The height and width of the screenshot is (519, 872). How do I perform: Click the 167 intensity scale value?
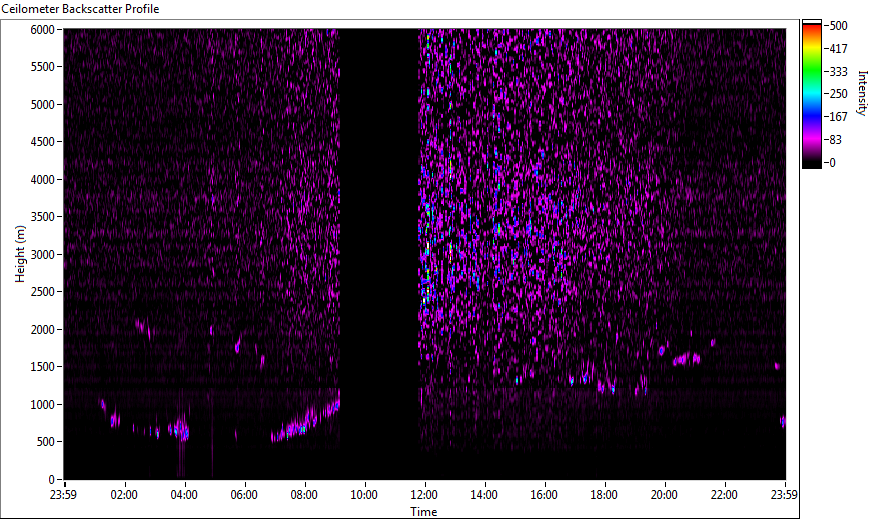[x=839, y=116]
